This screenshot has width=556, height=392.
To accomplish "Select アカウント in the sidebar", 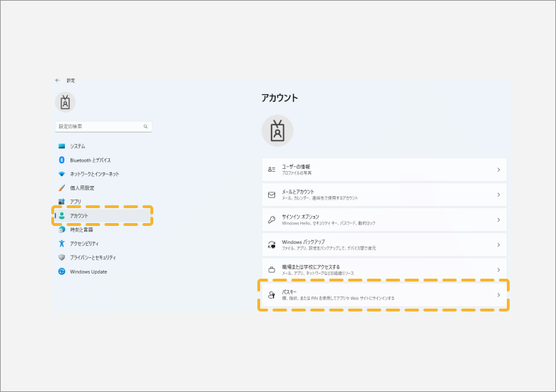I will (103, 215).
